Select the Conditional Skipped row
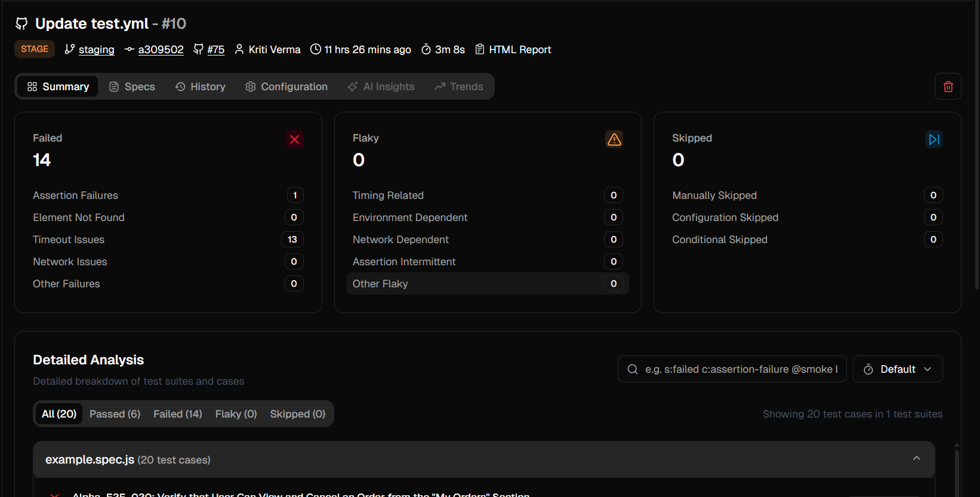The height and width of the screenshot is (497, 980). 808,240
